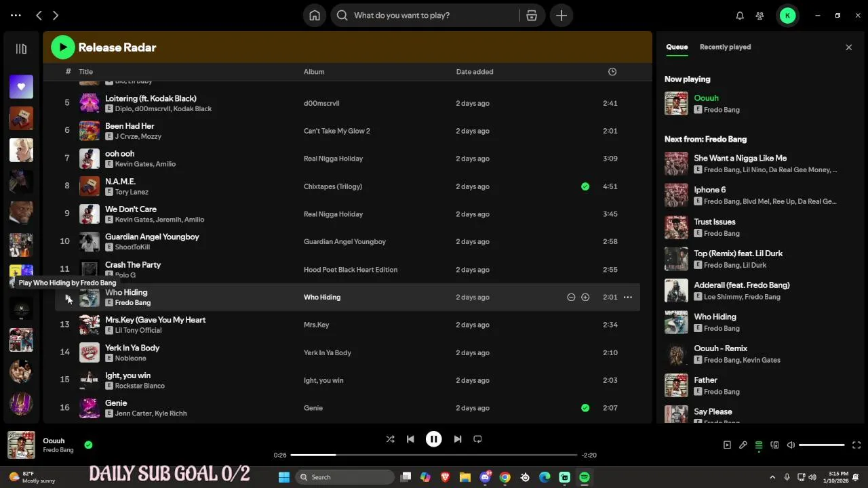Open the user profile avatar K

787,15
